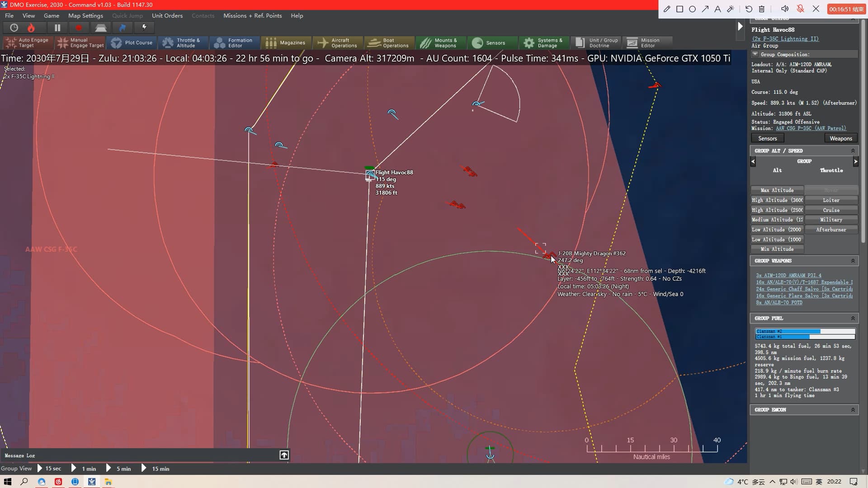
Task: Set throttle to Afterburner
Action: (831, 230)
